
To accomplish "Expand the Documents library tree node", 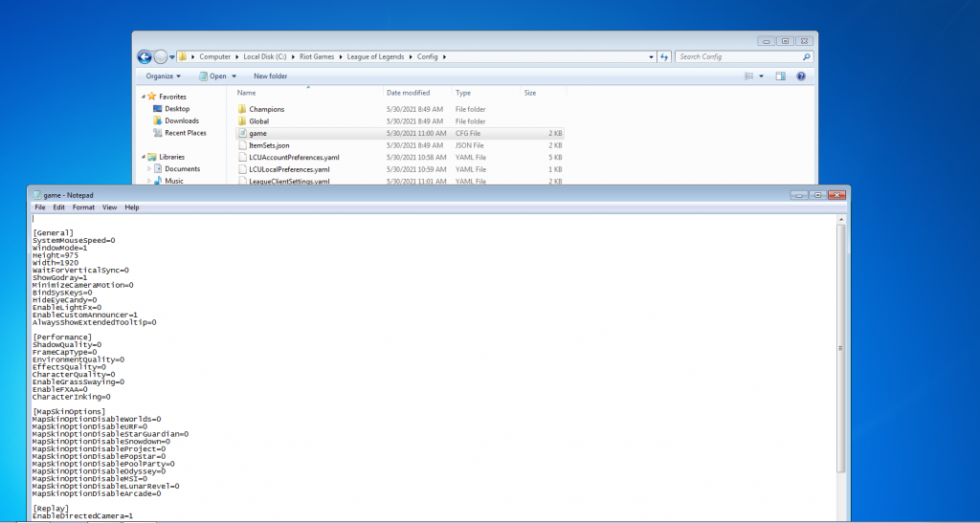I will [x=148, y=168].
